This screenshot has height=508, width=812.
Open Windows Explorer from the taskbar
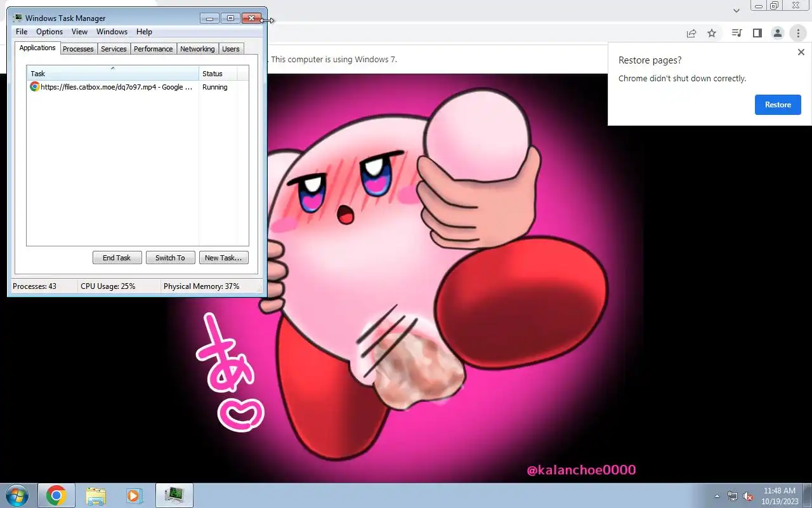pyautogui.click(x=96, y=495)
